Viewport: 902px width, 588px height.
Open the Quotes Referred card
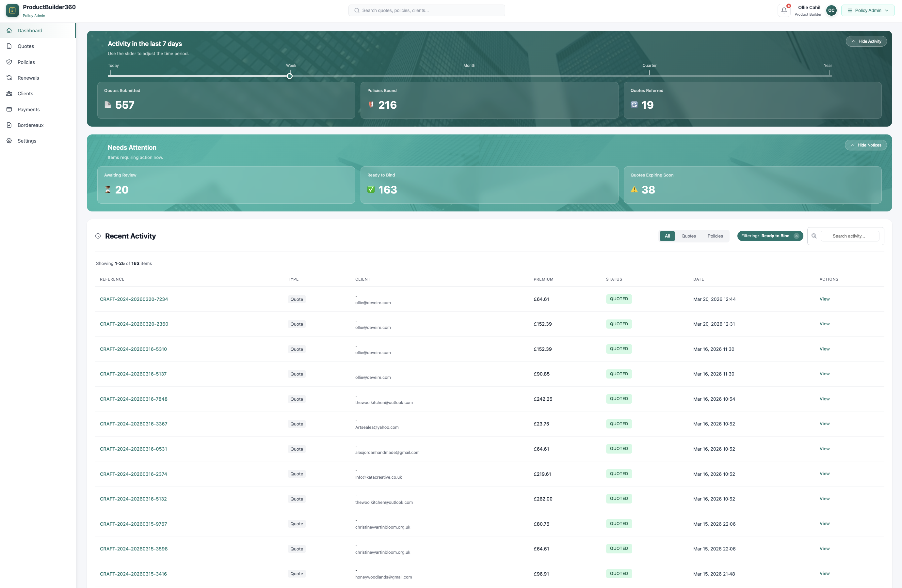coord(752,100)
